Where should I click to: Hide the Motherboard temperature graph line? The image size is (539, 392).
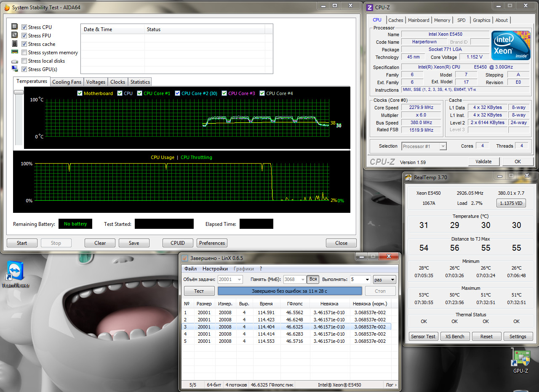click(80, 93)
